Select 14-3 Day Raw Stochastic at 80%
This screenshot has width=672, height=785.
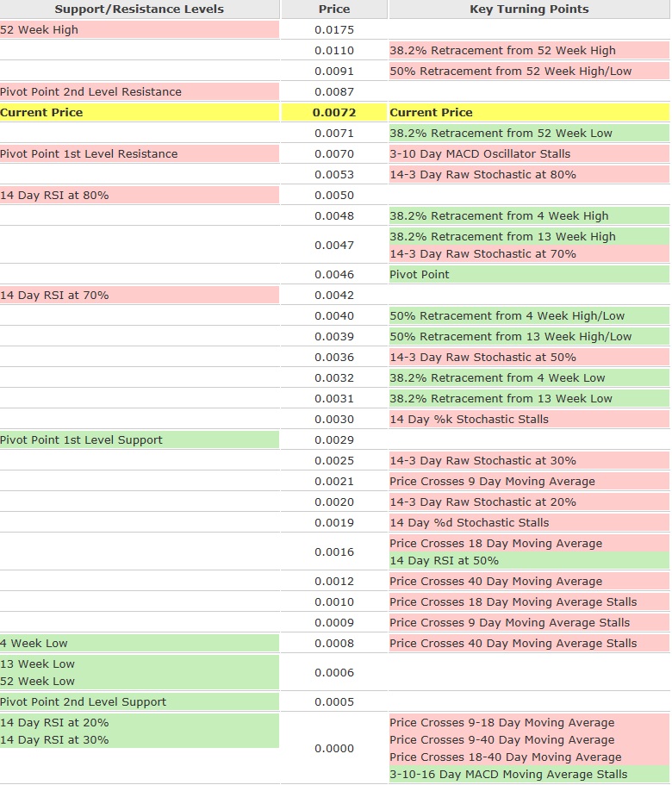click(529, 175)
